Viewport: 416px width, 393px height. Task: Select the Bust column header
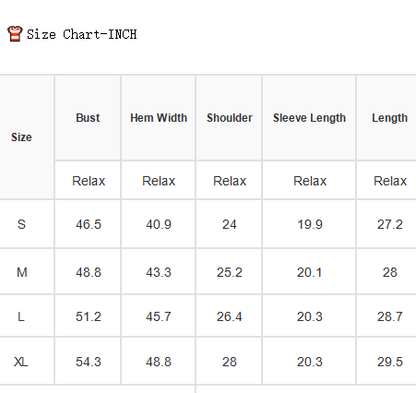pos(88,118)
